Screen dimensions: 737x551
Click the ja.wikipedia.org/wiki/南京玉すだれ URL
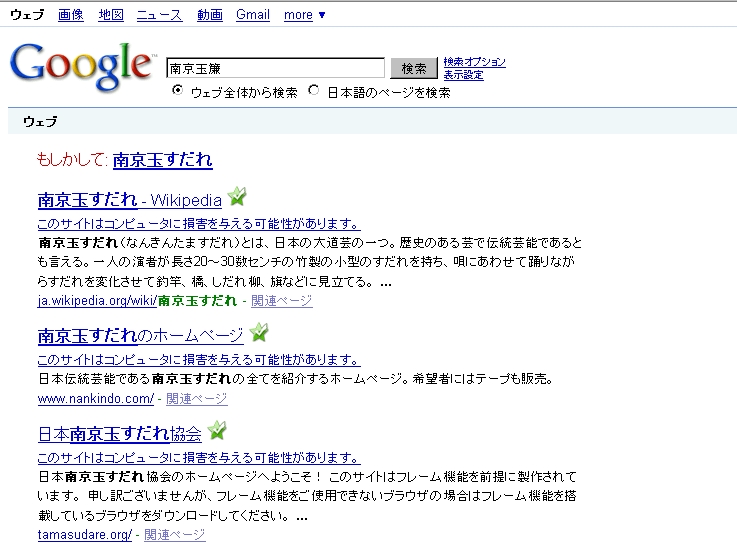137,301
